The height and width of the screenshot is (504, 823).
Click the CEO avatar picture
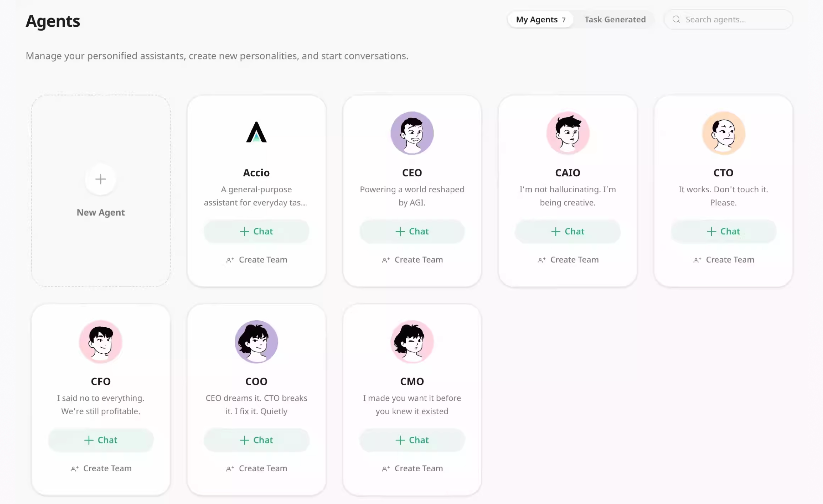(412, 133)
